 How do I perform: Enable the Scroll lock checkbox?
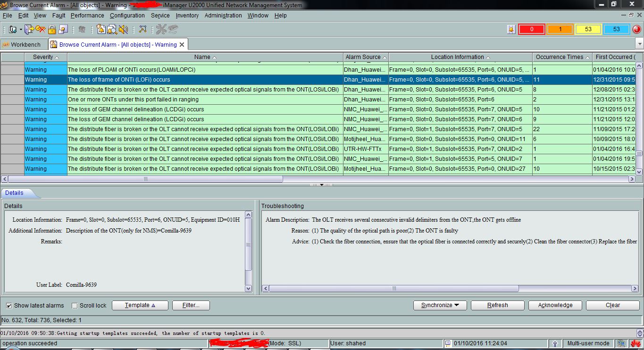pos(75,306)
